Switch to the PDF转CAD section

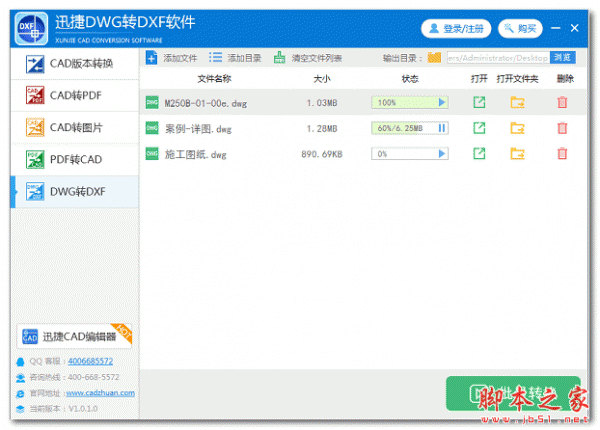(x=75, y=159)
